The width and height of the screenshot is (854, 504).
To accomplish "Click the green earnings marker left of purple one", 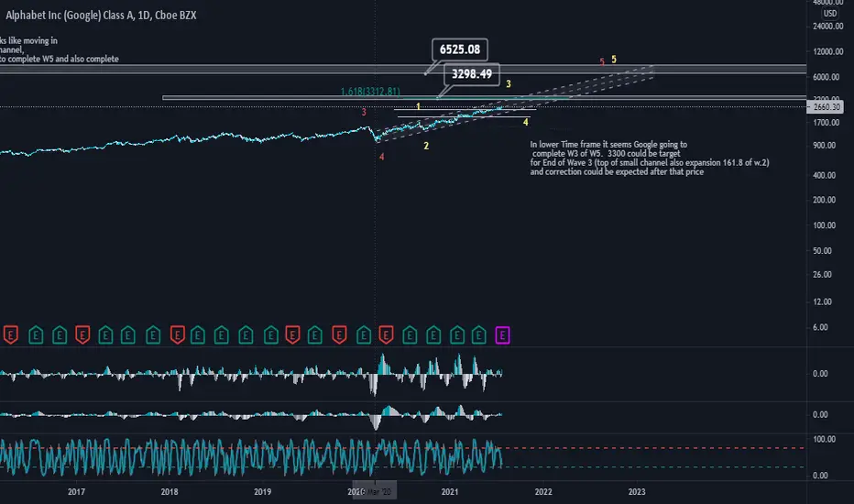I will click(x=478, y=334).
